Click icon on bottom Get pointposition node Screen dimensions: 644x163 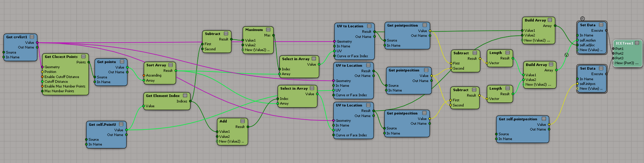425,113
